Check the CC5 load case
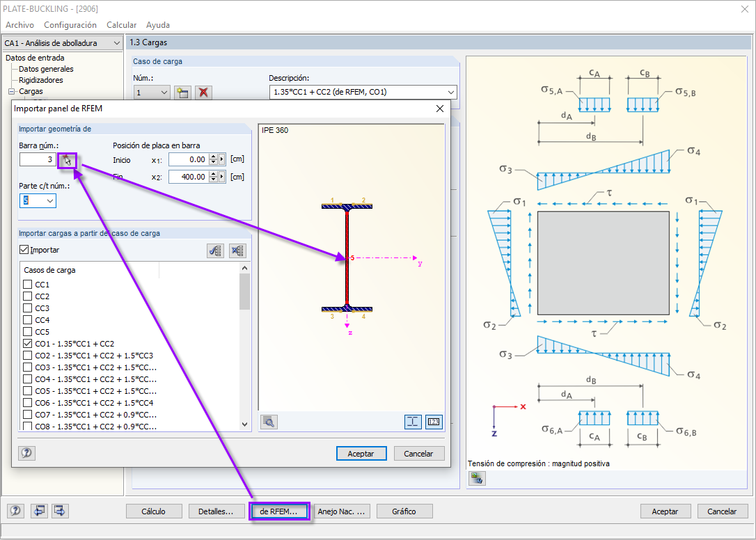Screen dimensions: 756x540 click(x=27, y=332)
